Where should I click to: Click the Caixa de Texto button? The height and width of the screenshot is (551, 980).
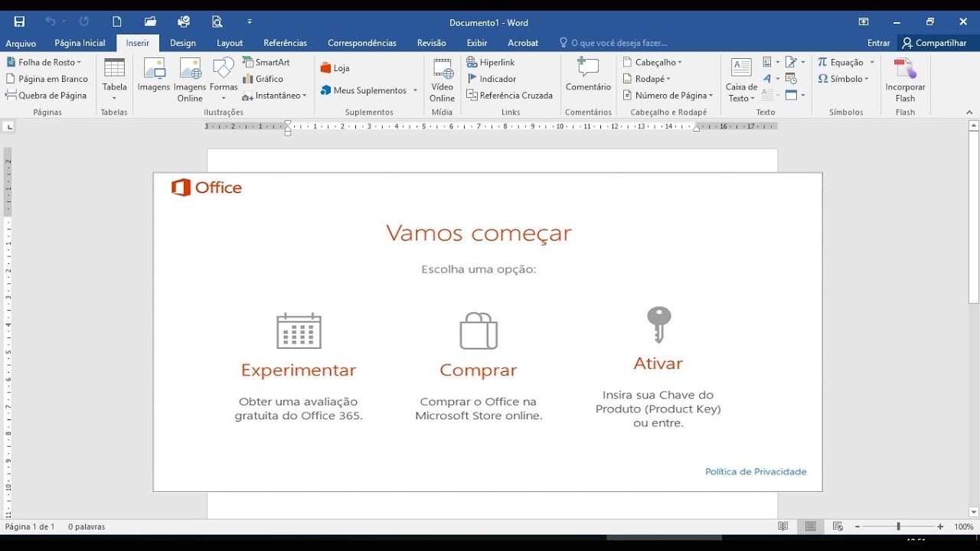point(741,80)
